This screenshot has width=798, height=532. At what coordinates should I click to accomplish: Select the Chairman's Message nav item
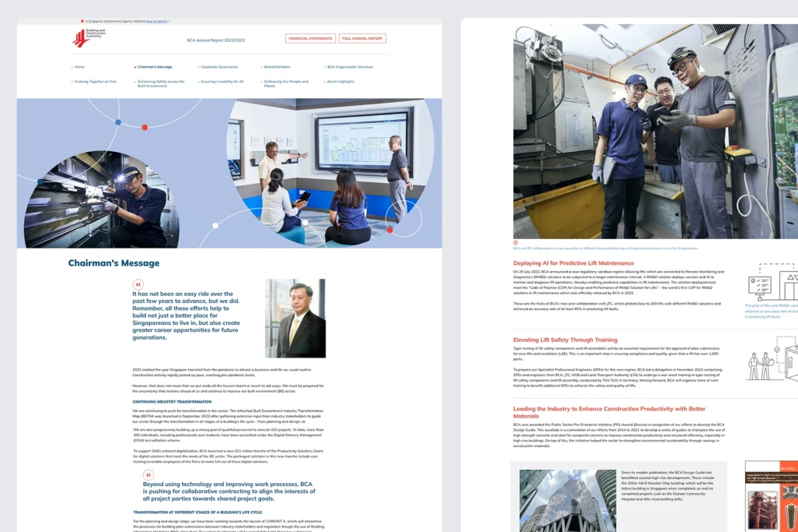[x=154, y=67]
